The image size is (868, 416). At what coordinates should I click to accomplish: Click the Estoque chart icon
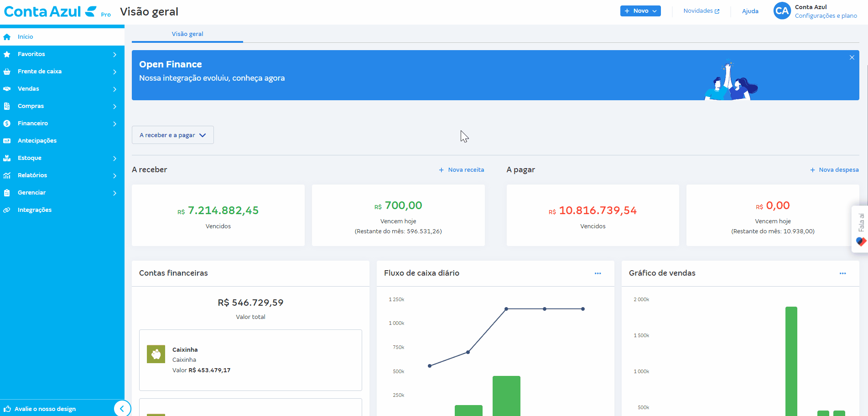7,158
